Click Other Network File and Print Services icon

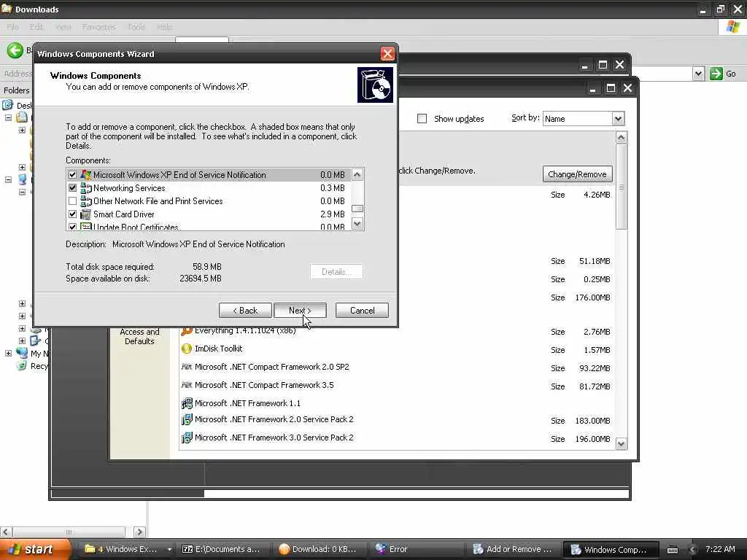tap(86, 201)
